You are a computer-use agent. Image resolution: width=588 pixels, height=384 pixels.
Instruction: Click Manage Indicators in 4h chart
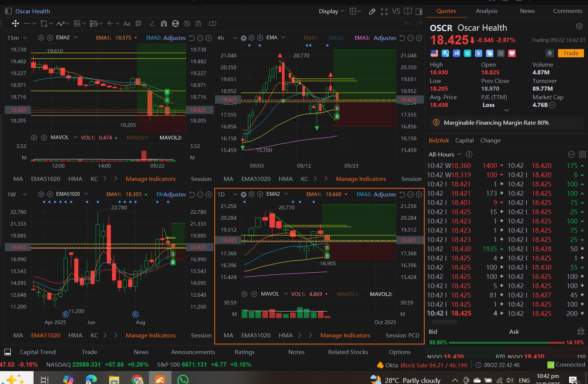point(361,179)
